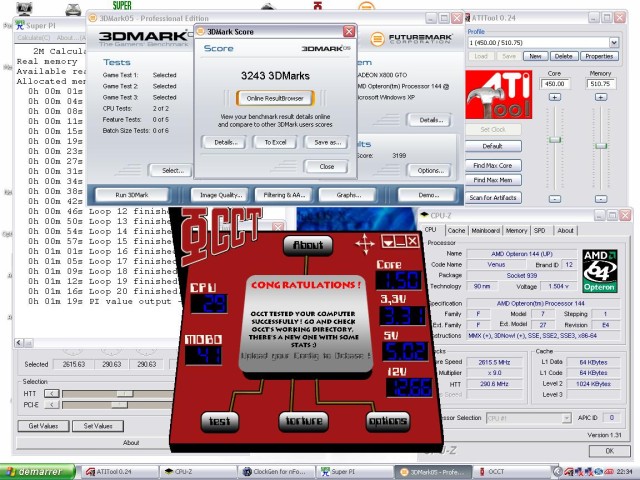Click the ClockGen HTT slider thumb
This screenshot has height=480, width=640.
[124, 394]
